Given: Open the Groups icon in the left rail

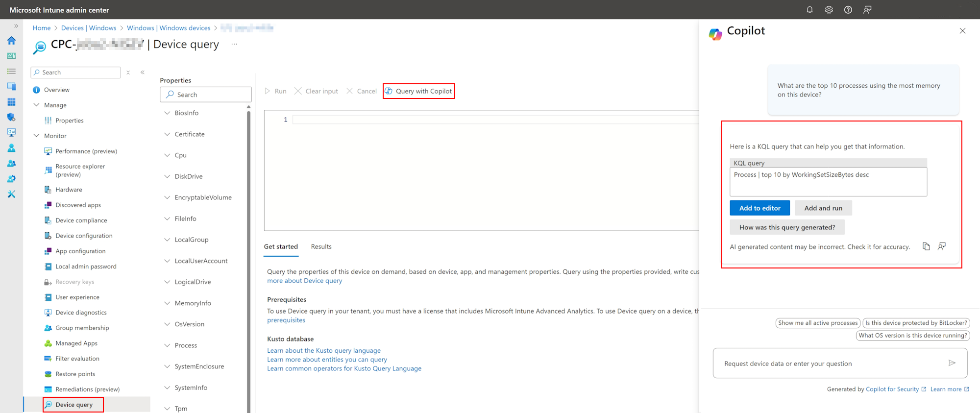Looking at the screenshot, I should click(x=11, y=164).
